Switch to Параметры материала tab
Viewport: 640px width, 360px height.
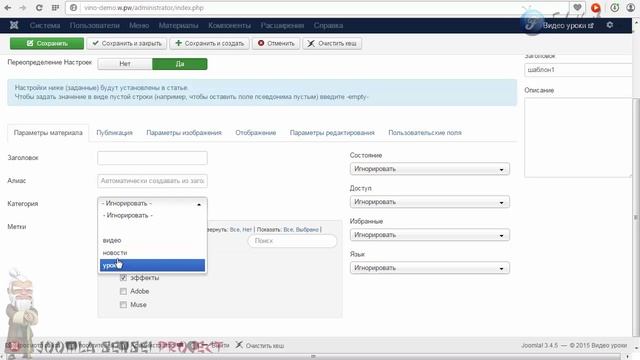point(48,133)
